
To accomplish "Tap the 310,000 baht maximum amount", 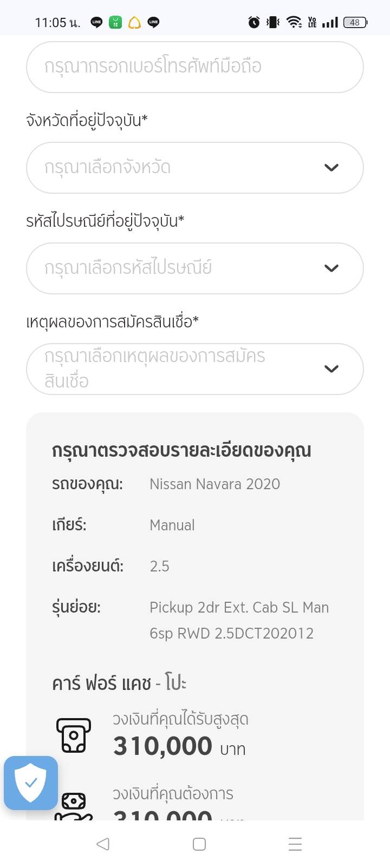I will click(162, 746).
